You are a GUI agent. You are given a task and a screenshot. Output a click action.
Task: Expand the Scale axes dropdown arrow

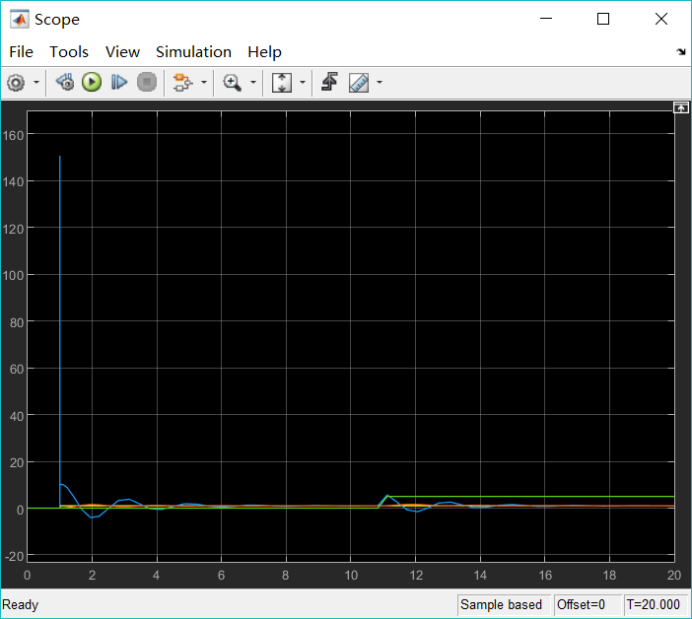[303, 83]
